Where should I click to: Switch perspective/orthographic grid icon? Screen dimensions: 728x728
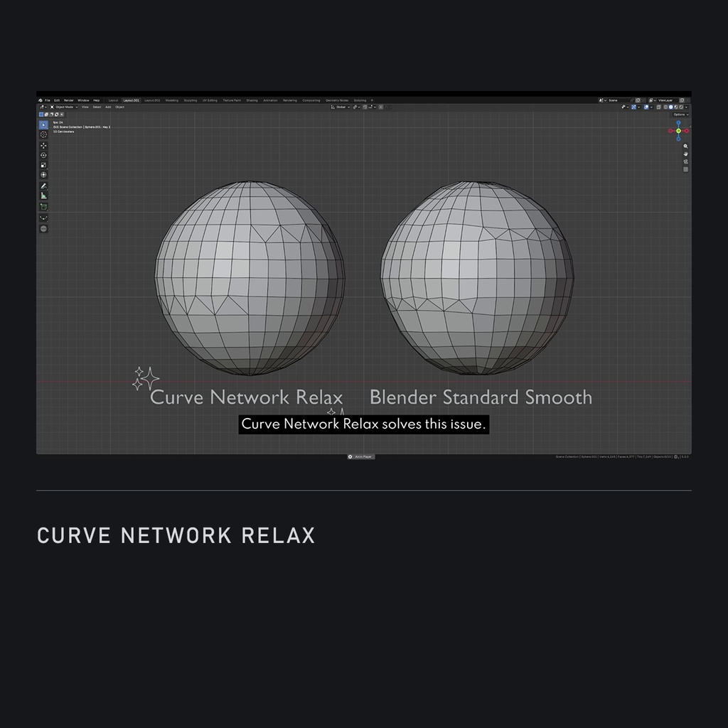(686, 169)
